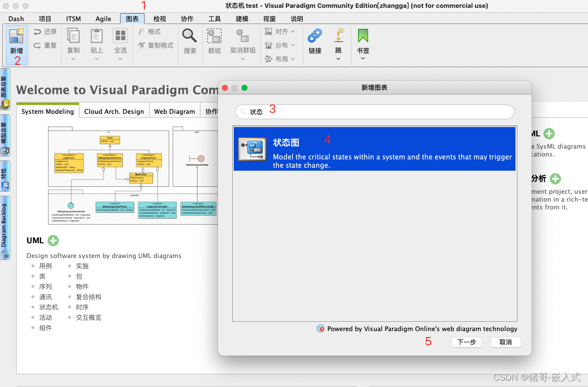This screenshot has width=588, height=387.
Task: Click green plus beside SysML heading
Action: [x=549, y=133]
